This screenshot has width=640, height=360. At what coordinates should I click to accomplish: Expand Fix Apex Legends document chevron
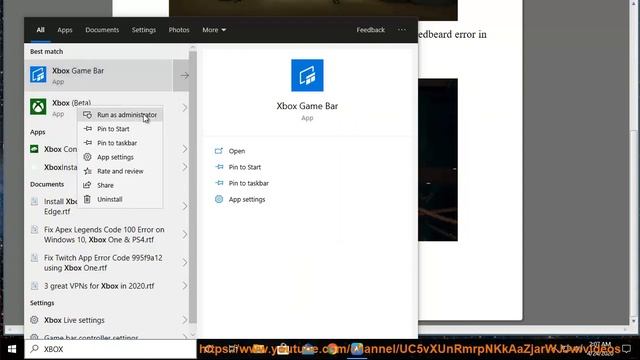click(x=184, y=234)
